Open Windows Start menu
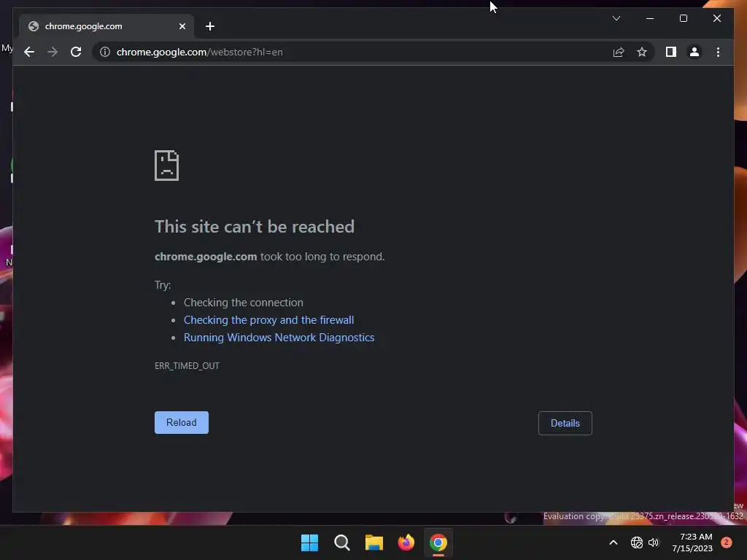The width and height of the screenshot is (747, 560). (x=309, y=542)
